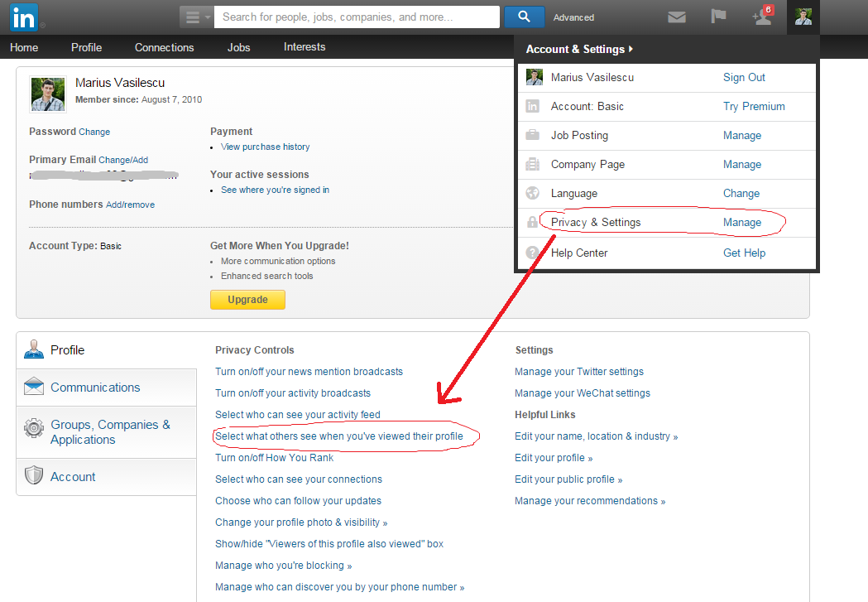Screen dimensions: 868x602
Task: Click Manage next to Privacy & Settings
Action: coord(741,222)
